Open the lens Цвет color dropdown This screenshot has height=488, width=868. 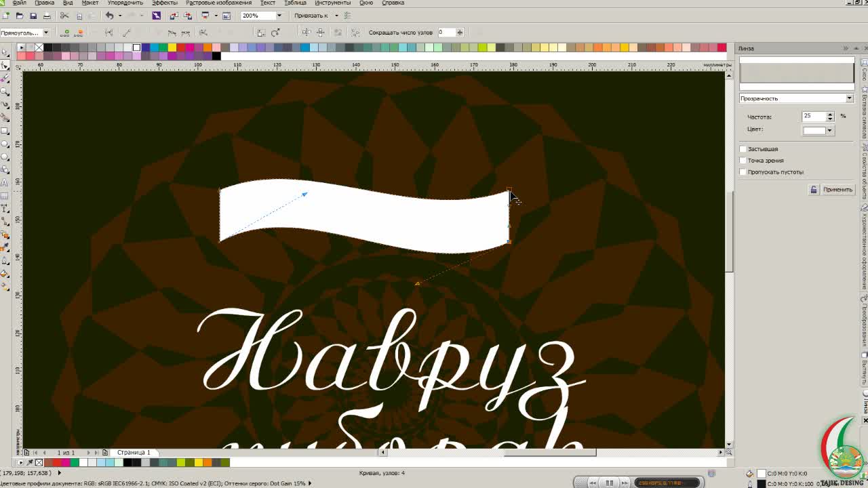click(x=829, y=130)
